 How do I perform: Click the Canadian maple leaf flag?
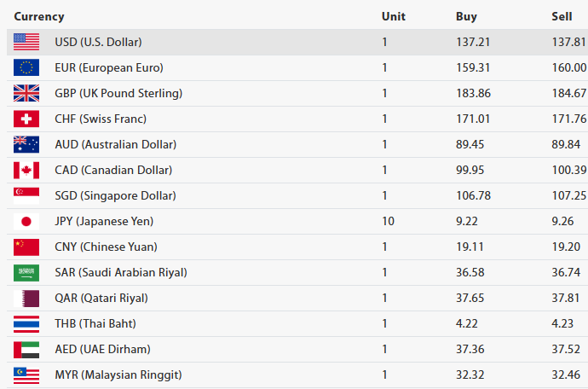26,170
